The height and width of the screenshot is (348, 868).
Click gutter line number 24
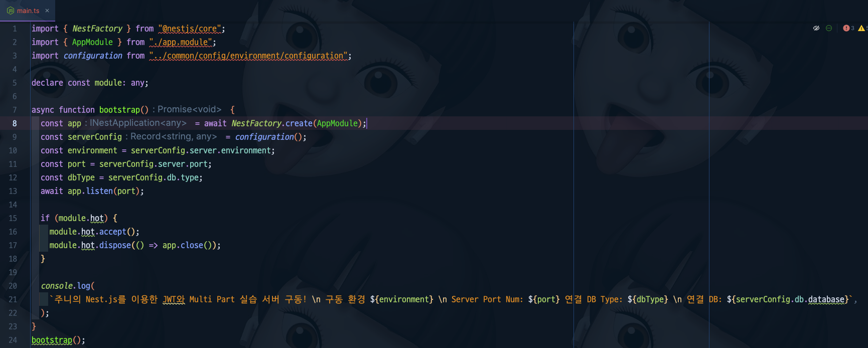click(13, 340)
